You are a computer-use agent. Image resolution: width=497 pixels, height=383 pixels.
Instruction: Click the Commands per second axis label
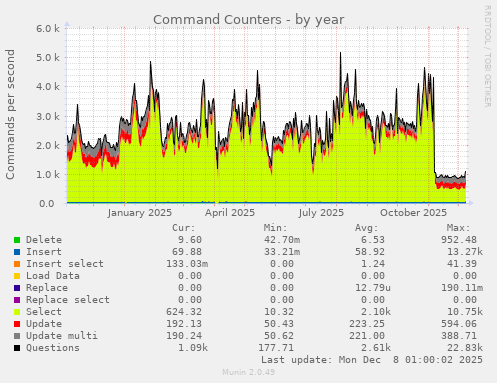pos(10,114)
